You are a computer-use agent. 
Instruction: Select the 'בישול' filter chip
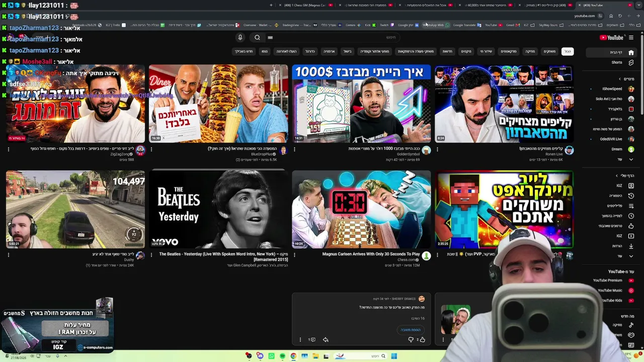348,51
